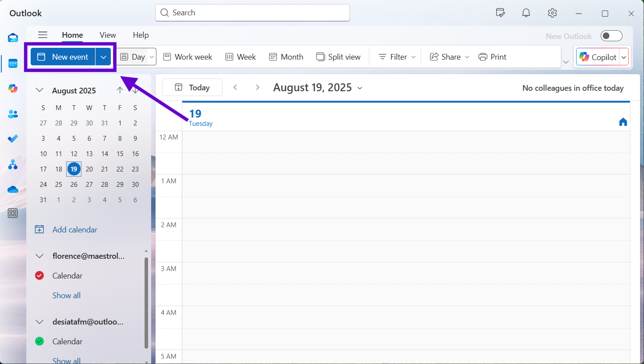Select July 30 in mini calendar
The image size is (644, 364).
click(89, 123)
